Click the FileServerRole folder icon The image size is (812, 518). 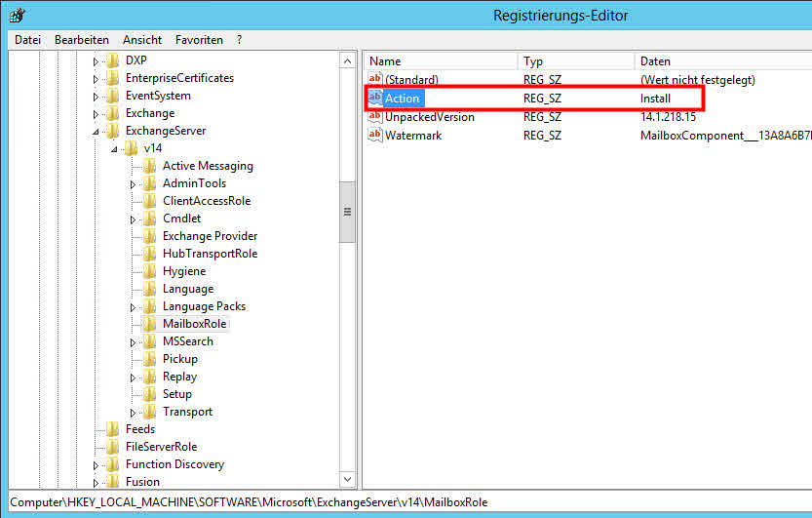pos(112,447)
